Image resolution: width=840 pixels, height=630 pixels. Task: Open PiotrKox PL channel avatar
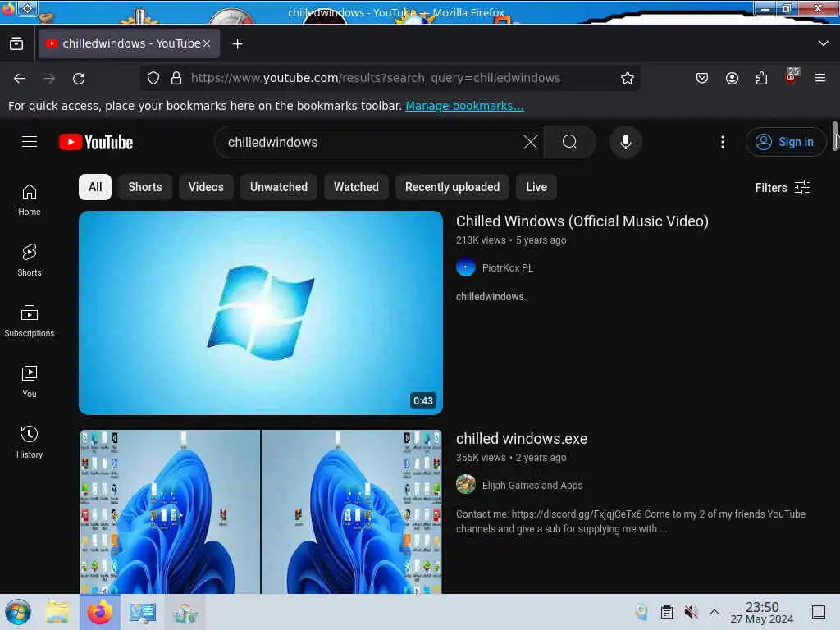coord(466,267)
